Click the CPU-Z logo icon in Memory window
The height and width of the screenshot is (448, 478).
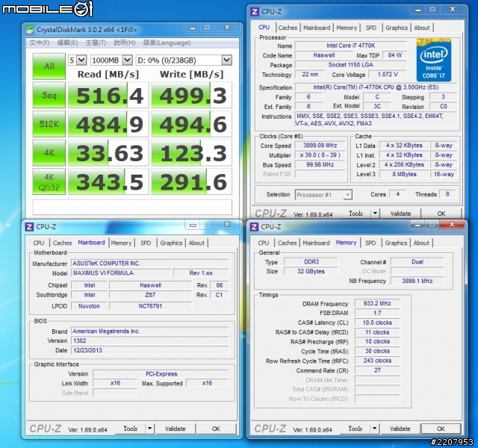[x=254, y=227]
